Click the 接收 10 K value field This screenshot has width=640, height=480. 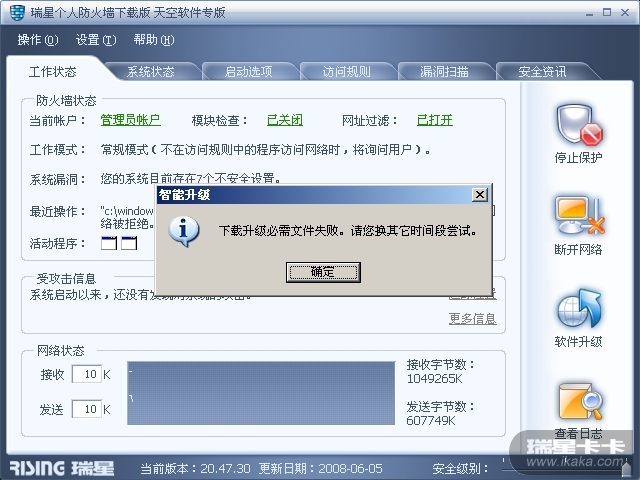pyautogui.click(x=87, y=374)
